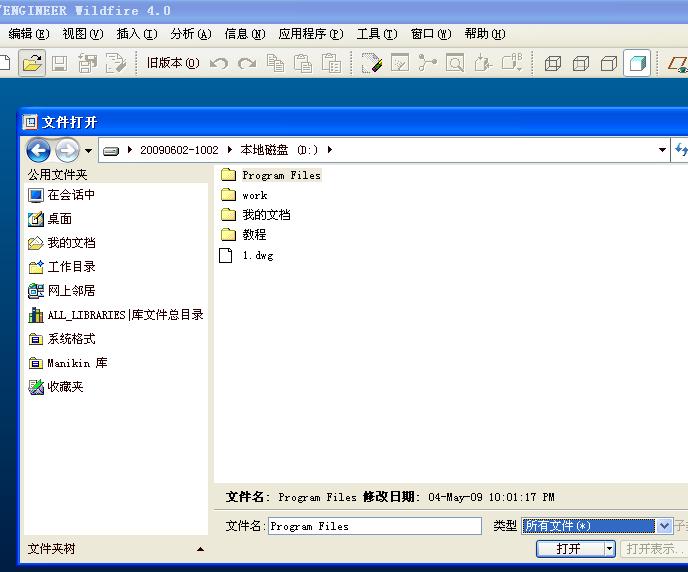Click the 打开表示 button

tap(654, 548)
